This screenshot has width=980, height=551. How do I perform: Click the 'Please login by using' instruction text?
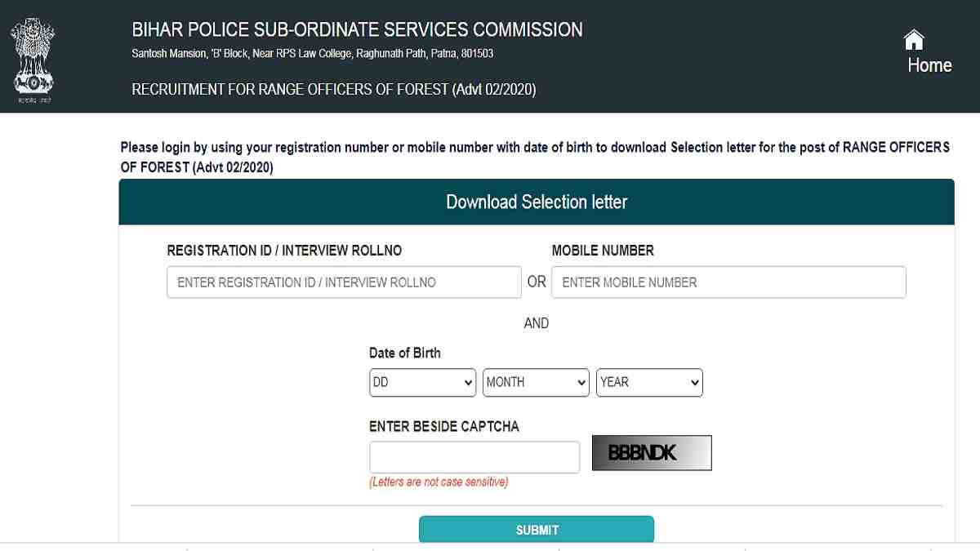(x=535, y=158)
